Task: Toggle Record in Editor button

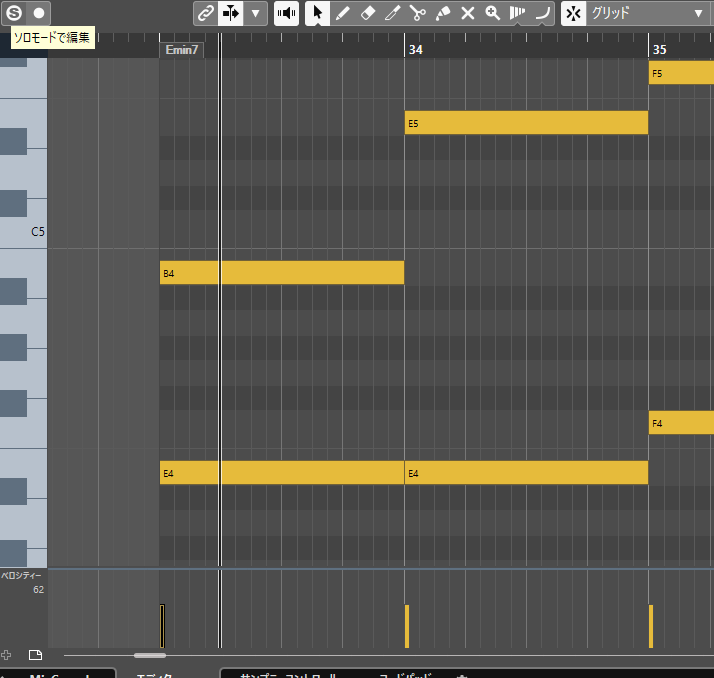Action: (39, 13)
